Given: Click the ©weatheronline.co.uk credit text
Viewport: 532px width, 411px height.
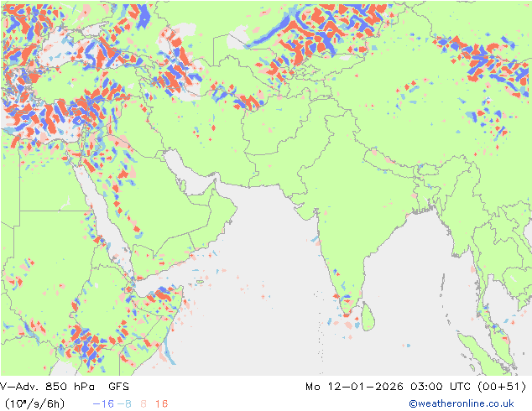Looking at the screenshot, I should pos(462,403).
